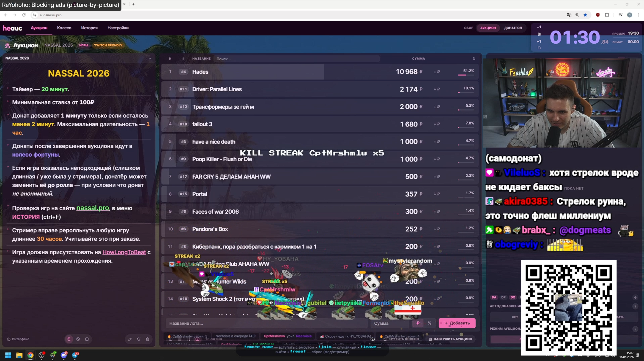Viewport: 644px width, 361px height.
Task: Sort lots by the СУММА column header
Action: click(x=418, y=59)
